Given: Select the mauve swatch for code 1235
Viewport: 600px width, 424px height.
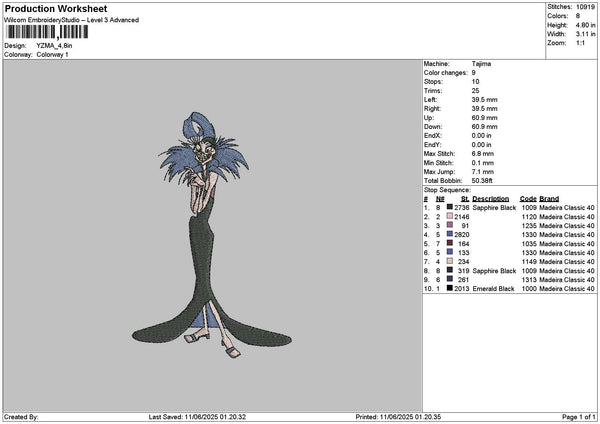Looking at the screenshot, I should [x=450, y=225].
